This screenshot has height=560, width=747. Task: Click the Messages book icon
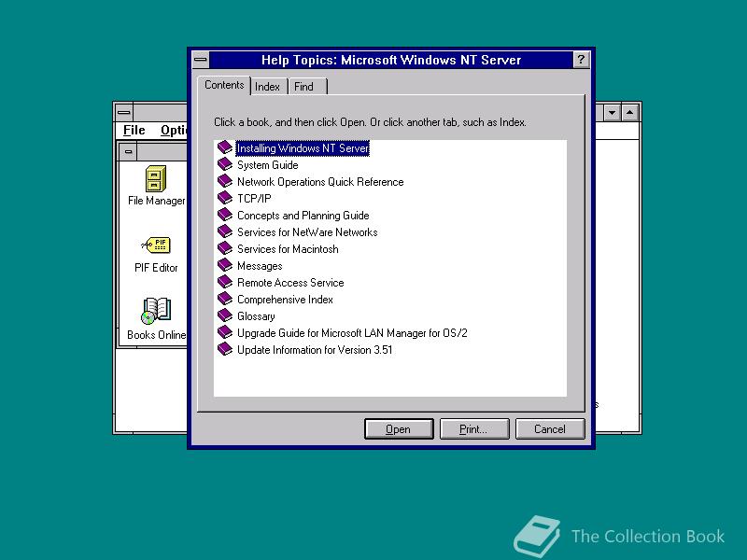pyautogui.click(x=225, y=265)
